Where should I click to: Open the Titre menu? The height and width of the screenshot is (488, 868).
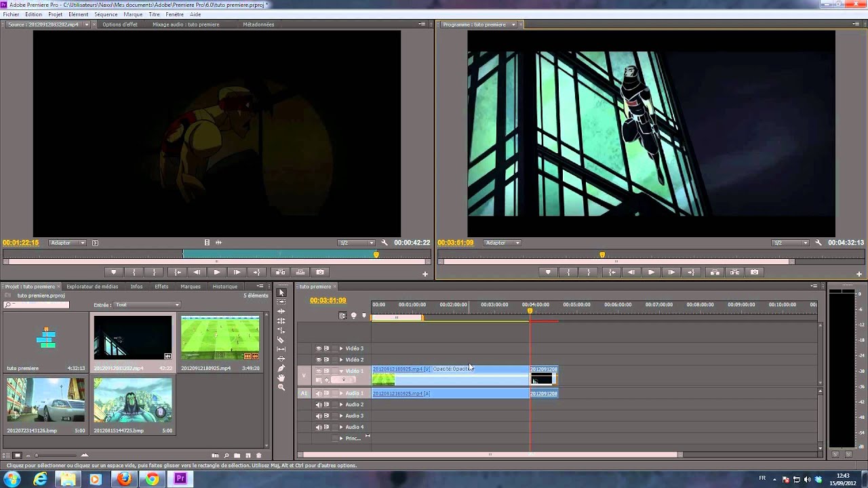154,14
